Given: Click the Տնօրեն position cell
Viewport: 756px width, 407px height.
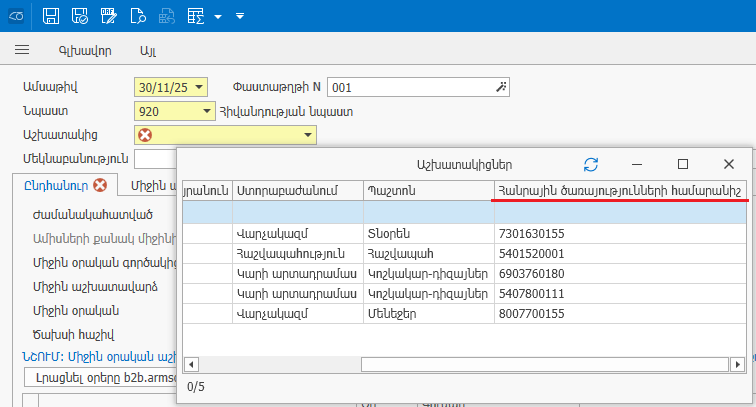Looking at the screenshot, I should (429, 234).
